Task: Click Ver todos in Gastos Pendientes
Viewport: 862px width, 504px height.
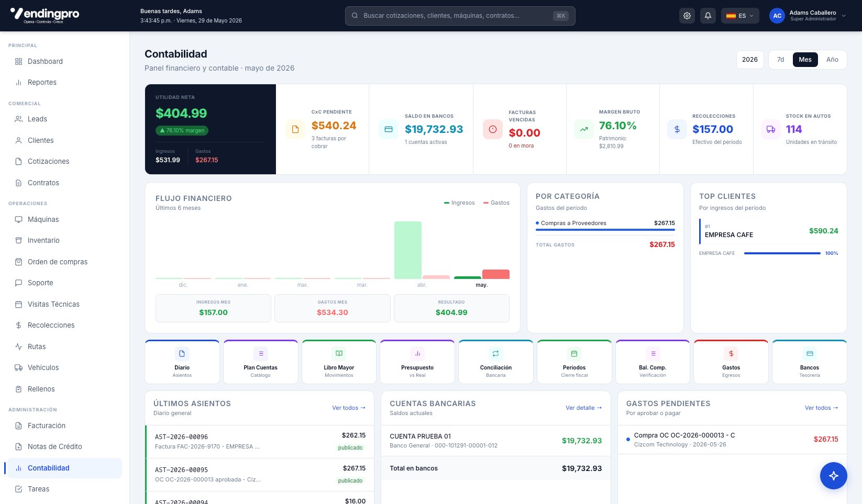Action: pyautogui.click(x=822, y=408)
